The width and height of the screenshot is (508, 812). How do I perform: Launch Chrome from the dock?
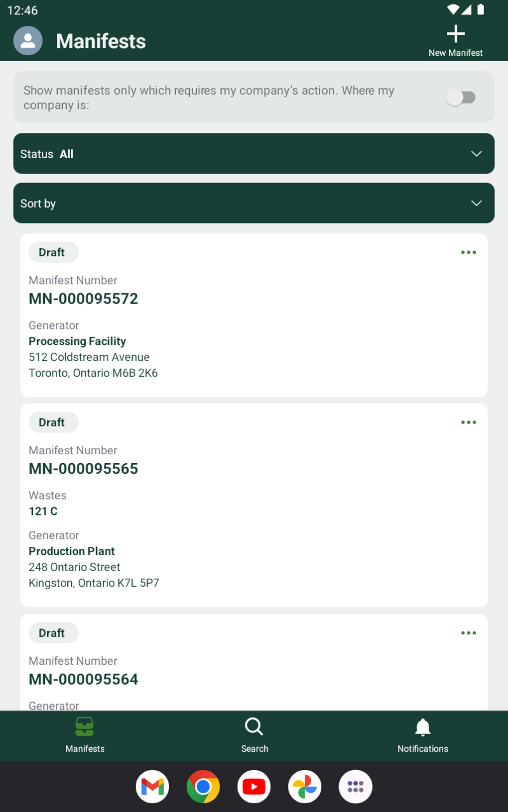pyautogui.click(x=203, y=787)
